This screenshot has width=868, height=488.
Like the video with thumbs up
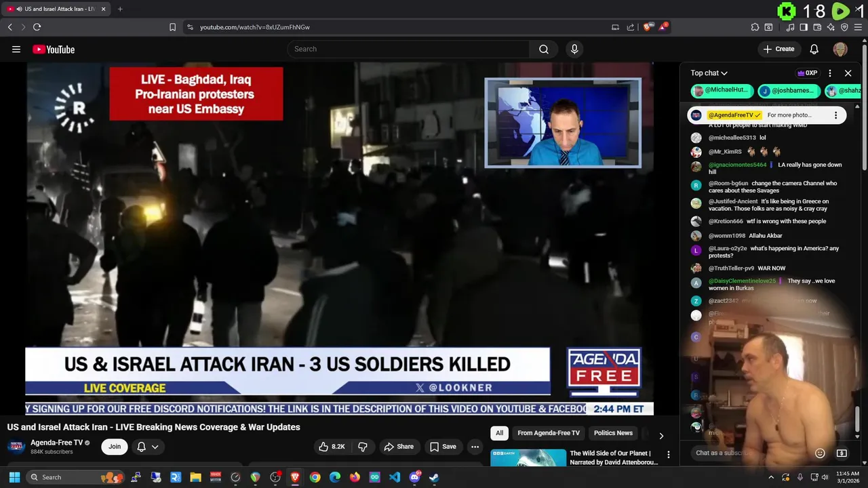332,447
